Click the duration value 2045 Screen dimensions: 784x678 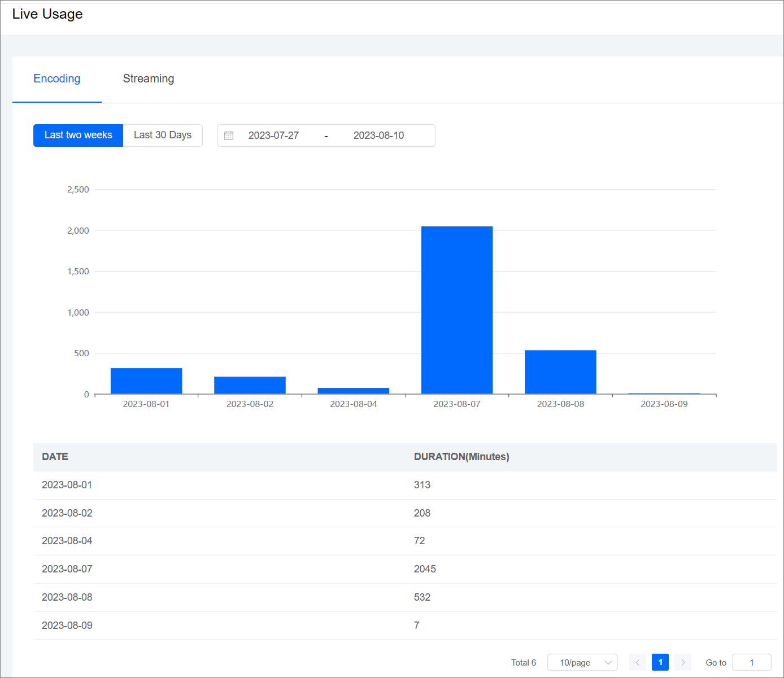(x=425, y=569)
